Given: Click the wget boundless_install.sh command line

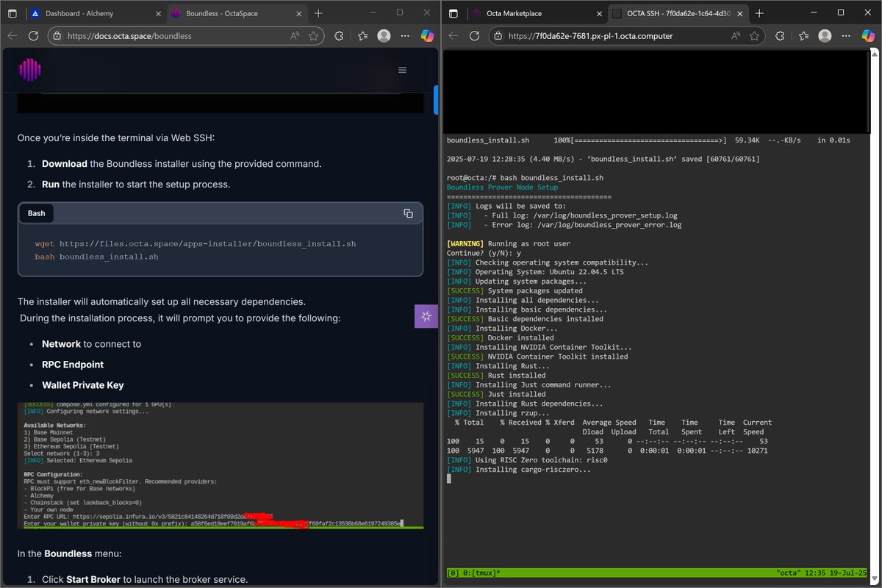Looking at the screenshot, I should 196,243.
